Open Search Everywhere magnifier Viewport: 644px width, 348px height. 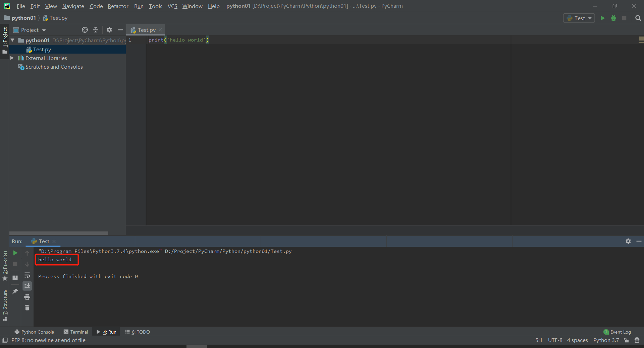(638, 18)
